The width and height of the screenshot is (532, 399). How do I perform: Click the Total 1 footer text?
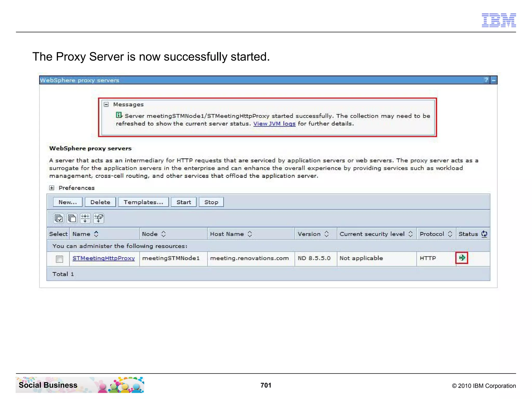[x=63, y=274]
